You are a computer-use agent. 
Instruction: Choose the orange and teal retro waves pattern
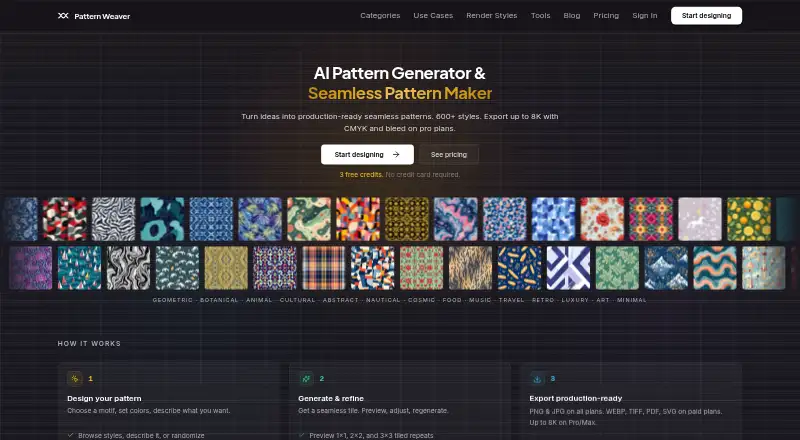[715, 268]
